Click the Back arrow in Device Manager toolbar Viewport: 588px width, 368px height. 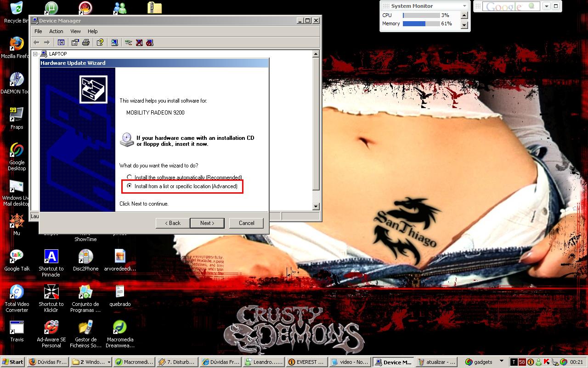click(x=37, y=42)
